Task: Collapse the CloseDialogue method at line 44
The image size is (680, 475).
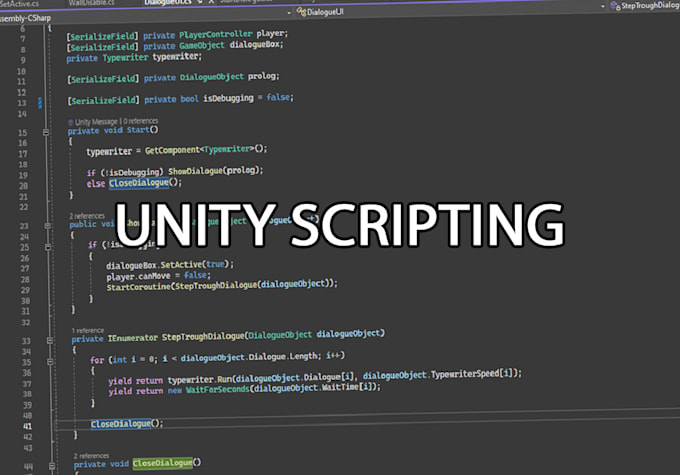Action: point(52,466)
